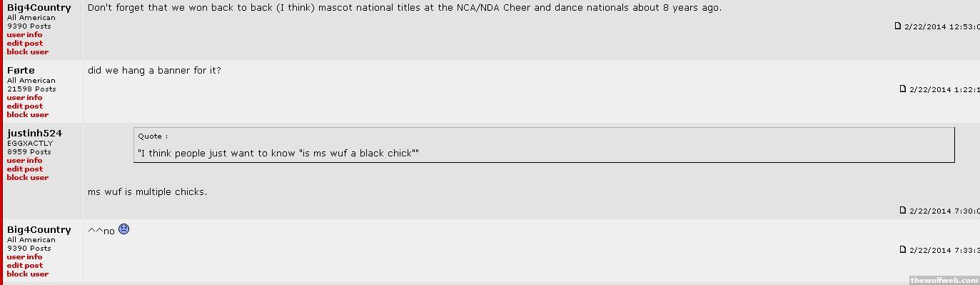
Task: Block user justinh524
Action: [28, 177]
